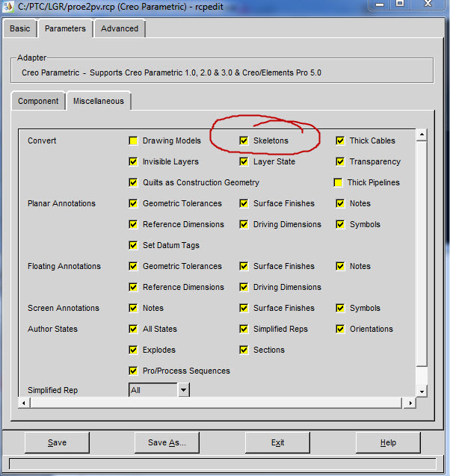This screenshot has width=450, height=476.
Task: Select the Component sub-tab
Action: click(38, 101)
